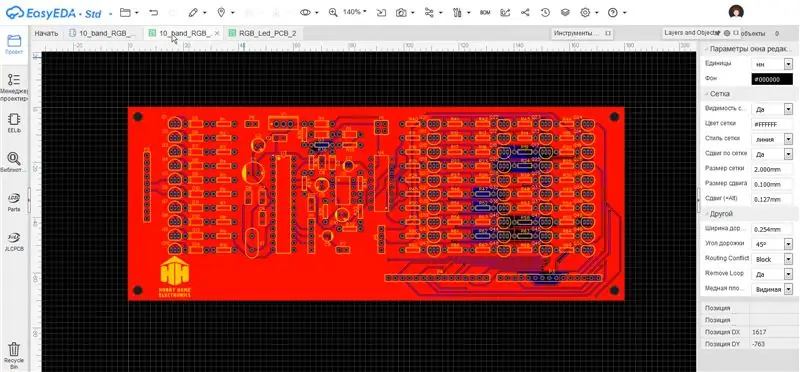
Task: Click the black Фон color swatch
Action: (772, 80)
